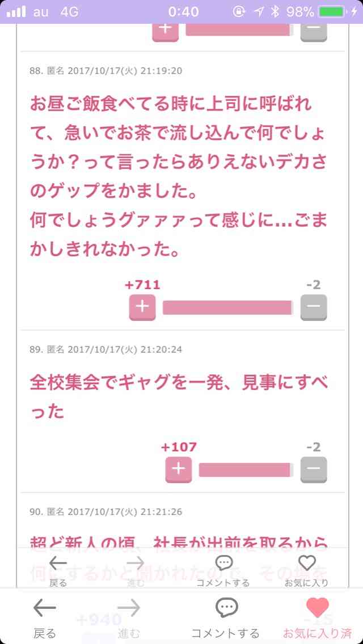Select the comment 88 header with timestamp 21:19:20
The image size is (363, 644).
106,71
